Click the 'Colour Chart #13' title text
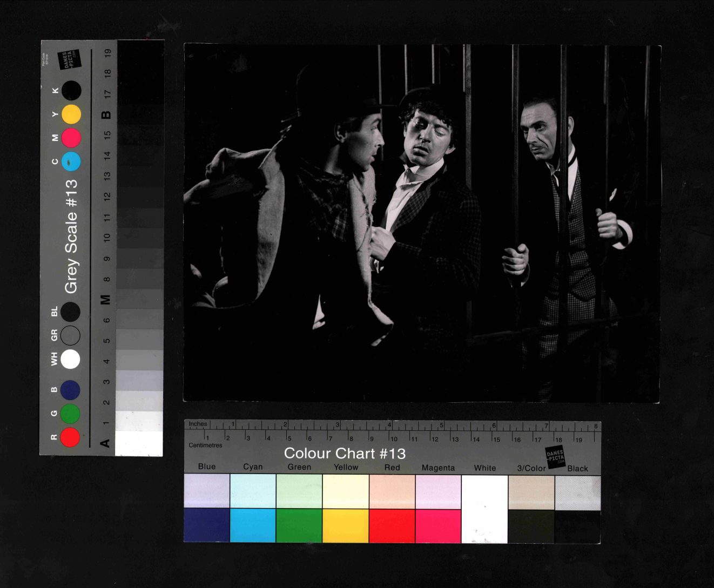 345,454
